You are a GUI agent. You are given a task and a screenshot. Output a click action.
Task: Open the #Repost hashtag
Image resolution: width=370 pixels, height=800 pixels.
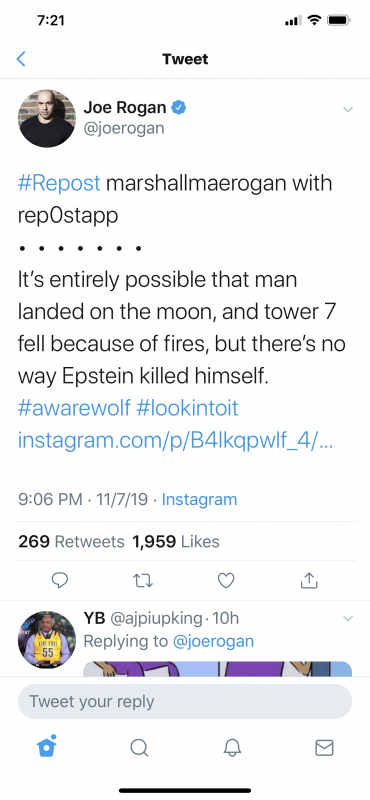[59, 184]
